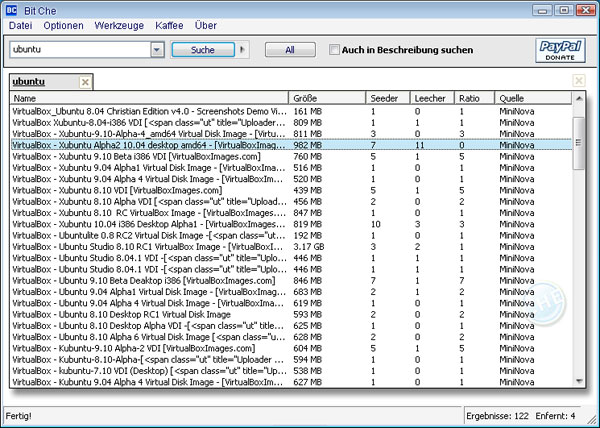The width and height of the screenshot is (600, 428).
Task: Click the PayPal Donate icon
Action: click(561, 50)
